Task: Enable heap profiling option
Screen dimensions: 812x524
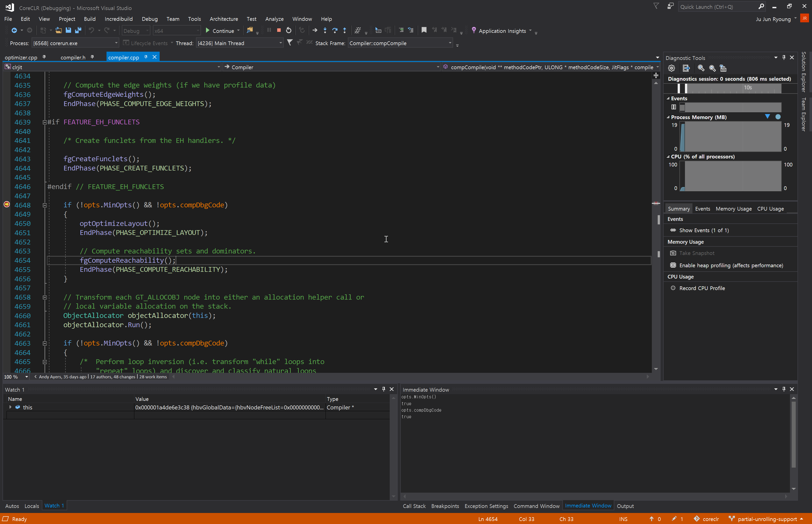Action: coord(731,266)
